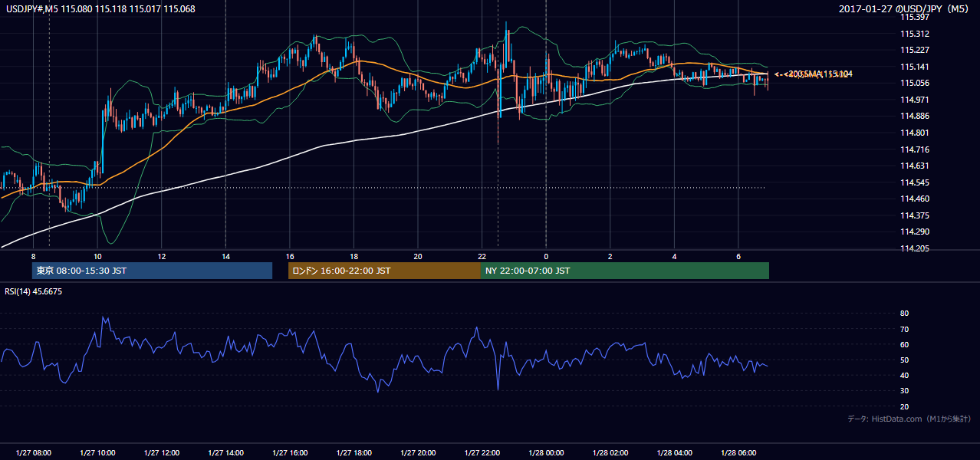The image size is (980, 460).
Task: Click hour label 16 under the price chart
Action: [289, 255]
